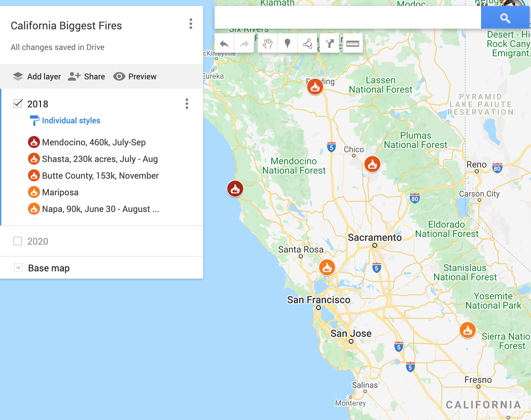Click Butte County fire icon in list

(x=34, y=176)
